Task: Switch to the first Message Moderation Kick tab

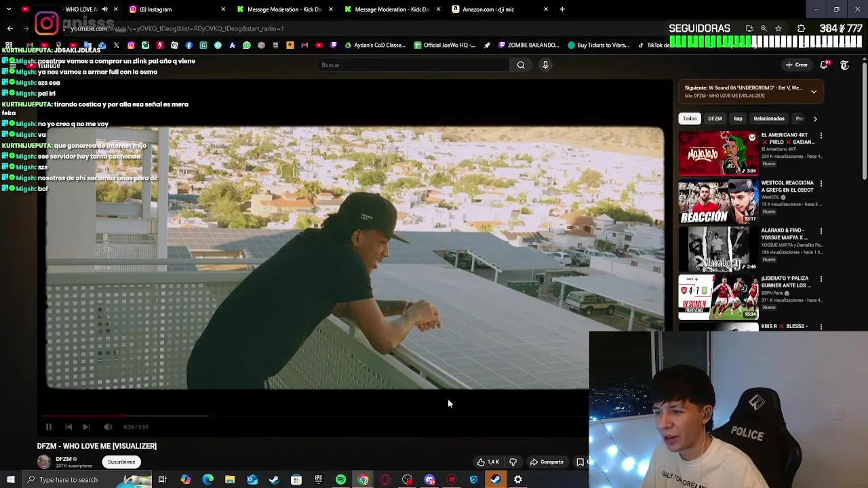Action: click(285, 9)
